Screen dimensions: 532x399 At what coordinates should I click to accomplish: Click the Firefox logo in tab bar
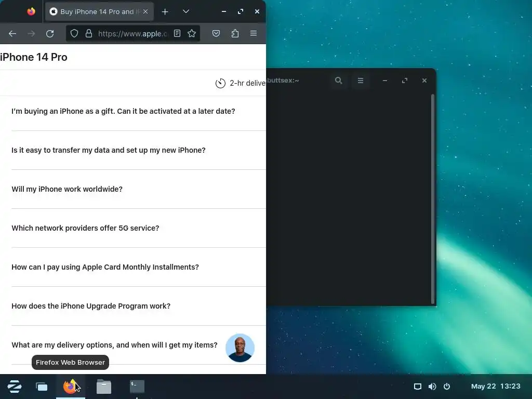tap(31, 11)
